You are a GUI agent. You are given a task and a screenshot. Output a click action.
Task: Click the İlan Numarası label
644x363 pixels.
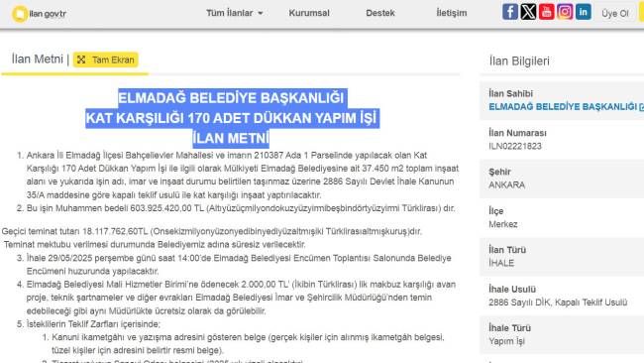pos(517,133)
